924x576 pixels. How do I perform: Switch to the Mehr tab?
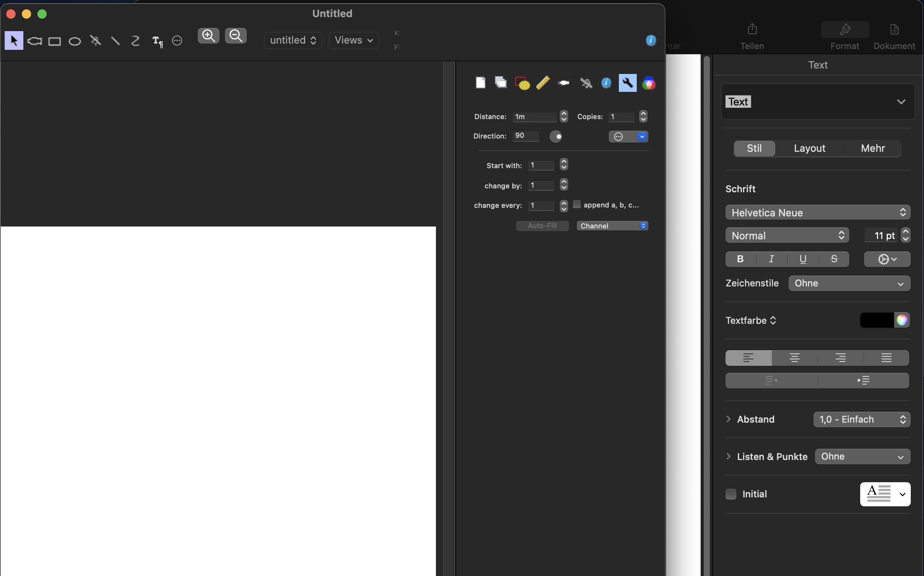click(873, 148)
